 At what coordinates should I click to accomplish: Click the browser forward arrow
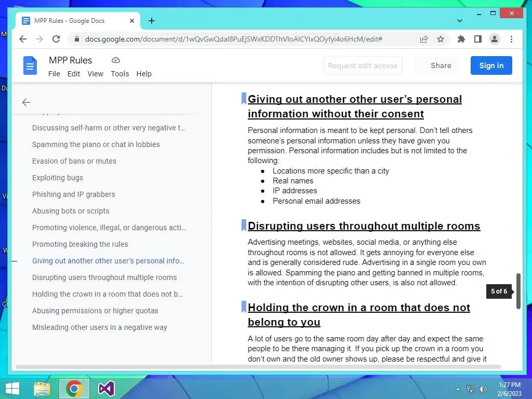click(39, 39)
